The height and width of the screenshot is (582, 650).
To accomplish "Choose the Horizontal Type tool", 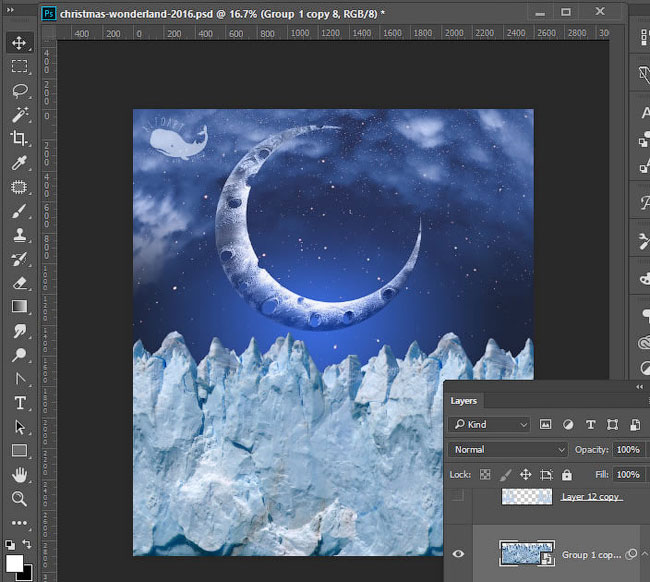I will 19,403.
